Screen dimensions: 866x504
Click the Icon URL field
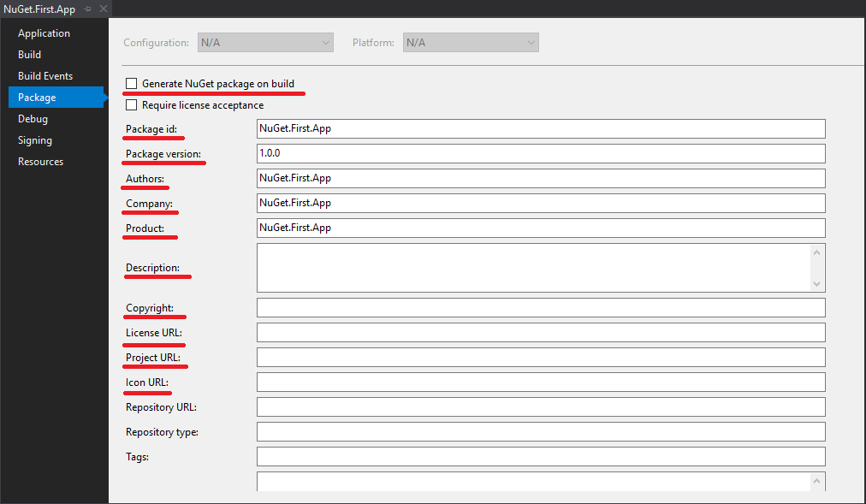point(541,382)
